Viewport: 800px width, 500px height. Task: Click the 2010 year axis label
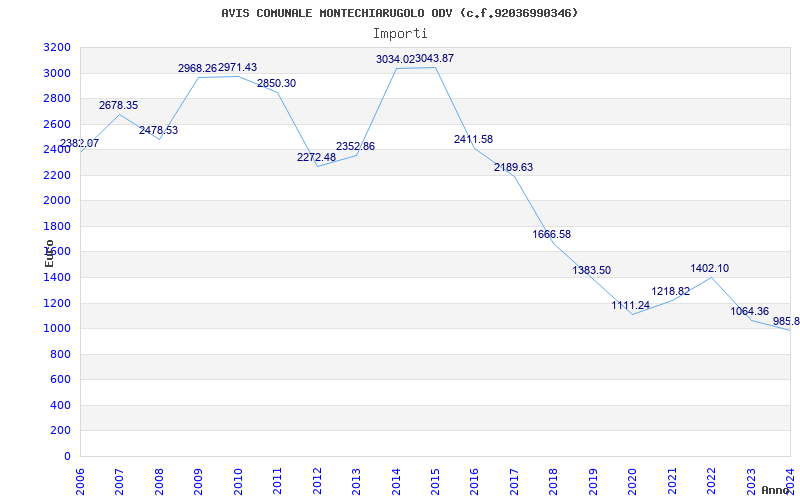point(238,482)
